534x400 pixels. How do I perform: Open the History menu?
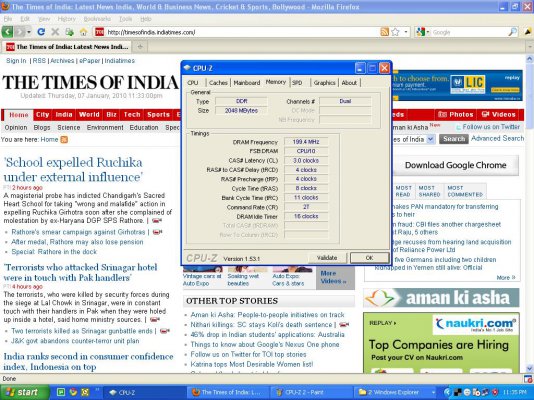(x=66, y=19)
